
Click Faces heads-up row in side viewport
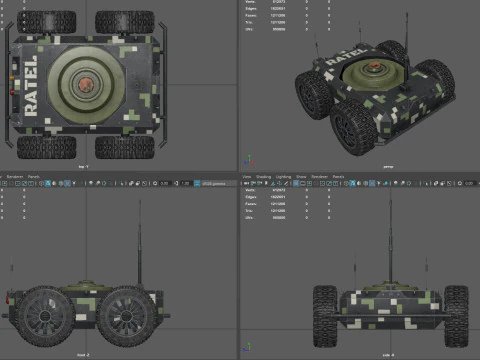tap(287, 204)
